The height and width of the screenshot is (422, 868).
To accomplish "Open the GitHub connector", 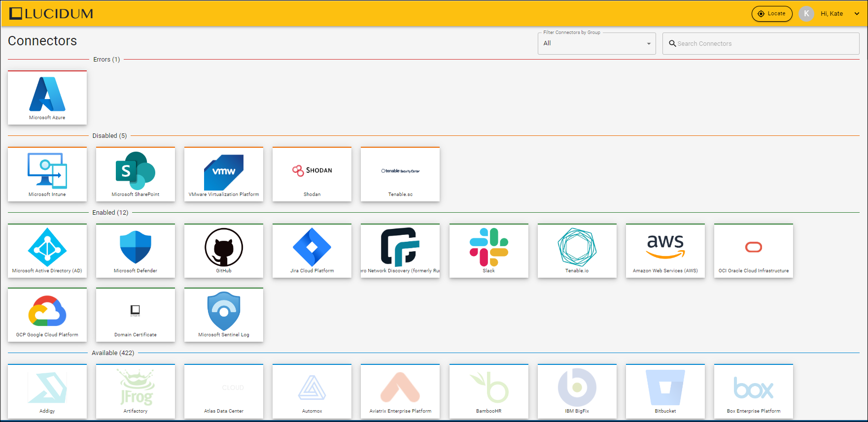I will (x=224, y=251).
